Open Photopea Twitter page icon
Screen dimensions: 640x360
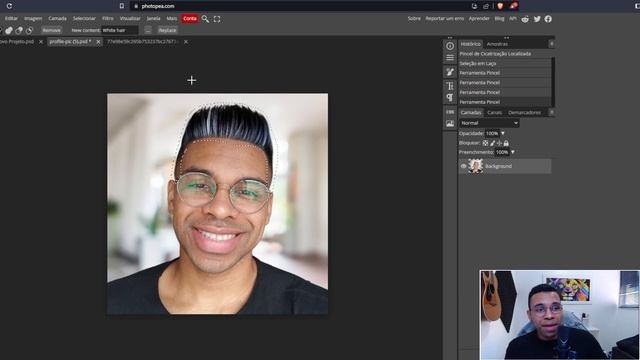[537, 19]
